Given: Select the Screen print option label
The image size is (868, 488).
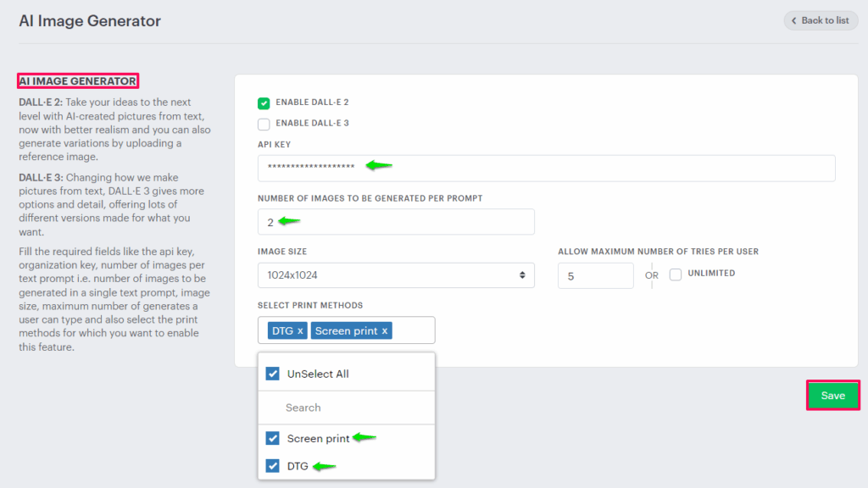Looking at the screenshot, I should [317, 438].
